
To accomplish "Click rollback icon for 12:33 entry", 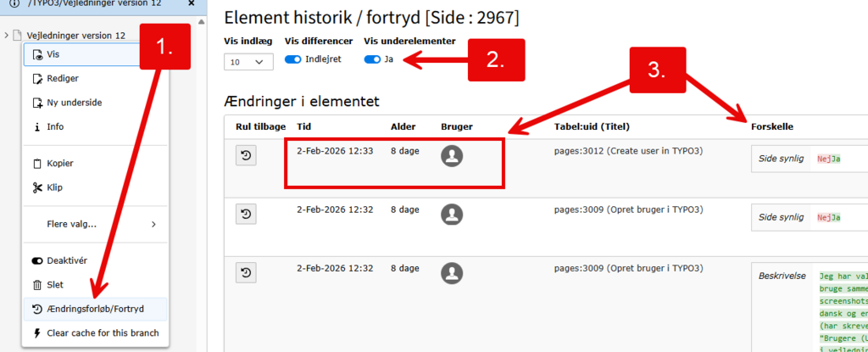I will click(246, 155).
